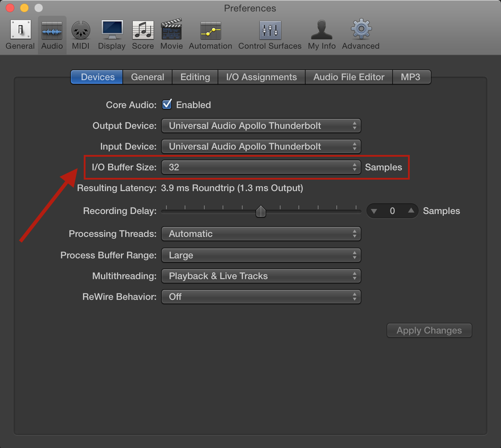Open the General preferences pane icon

point(20,30)
